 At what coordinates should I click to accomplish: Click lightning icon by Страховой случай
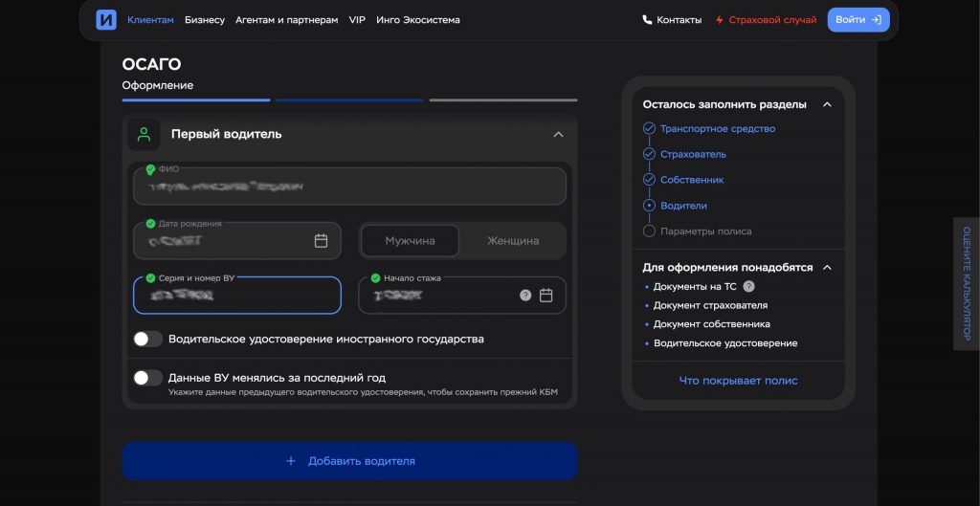[x=720, y=20]
